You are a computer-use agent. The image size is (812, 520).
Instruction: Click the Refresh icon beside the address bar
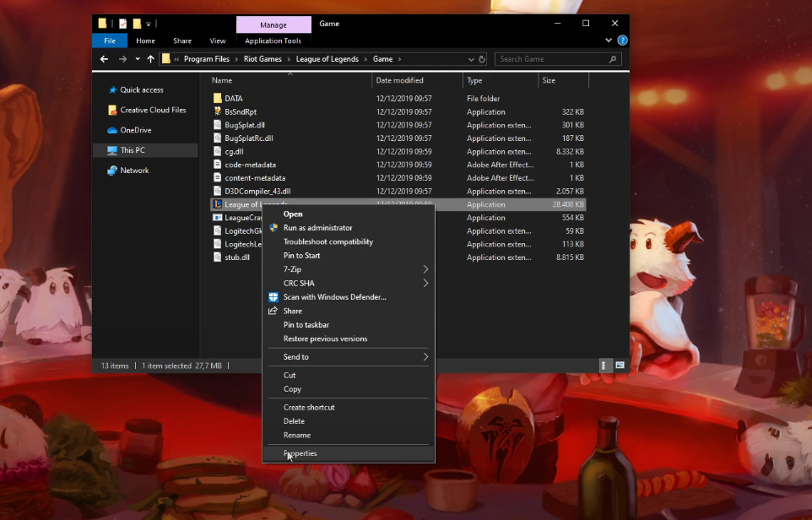tap(482, 59)
